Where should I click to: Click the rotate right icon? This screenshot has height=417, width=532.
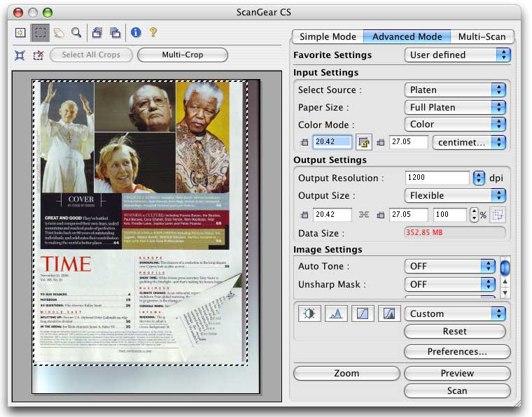coord(115,33)
